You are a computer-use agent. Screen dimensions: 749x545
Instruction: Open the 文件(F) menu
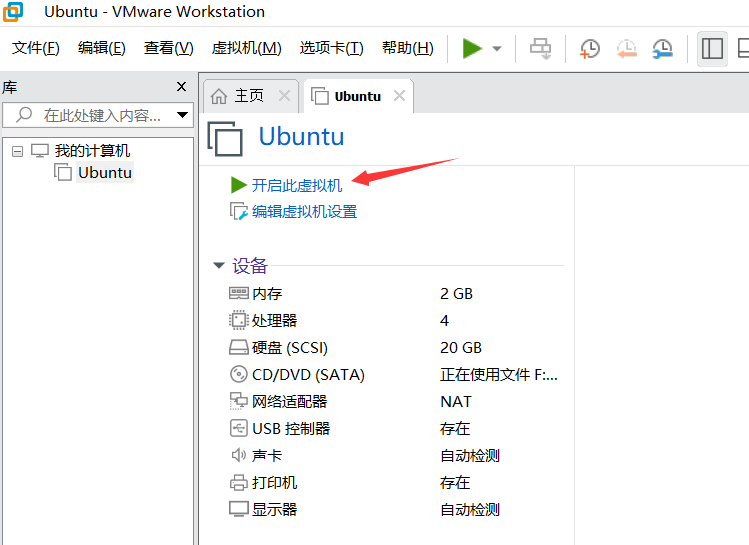36,48
